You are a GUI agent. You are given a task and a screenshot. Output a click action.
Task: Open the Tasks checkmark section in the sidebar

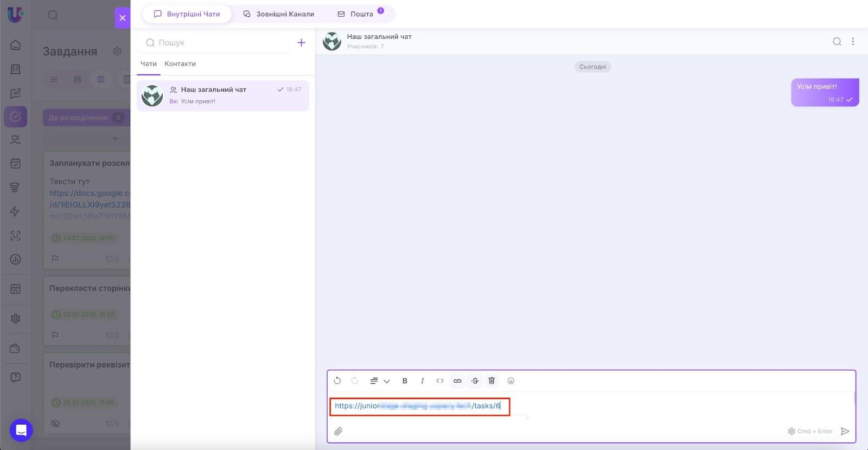coord(15,117)
